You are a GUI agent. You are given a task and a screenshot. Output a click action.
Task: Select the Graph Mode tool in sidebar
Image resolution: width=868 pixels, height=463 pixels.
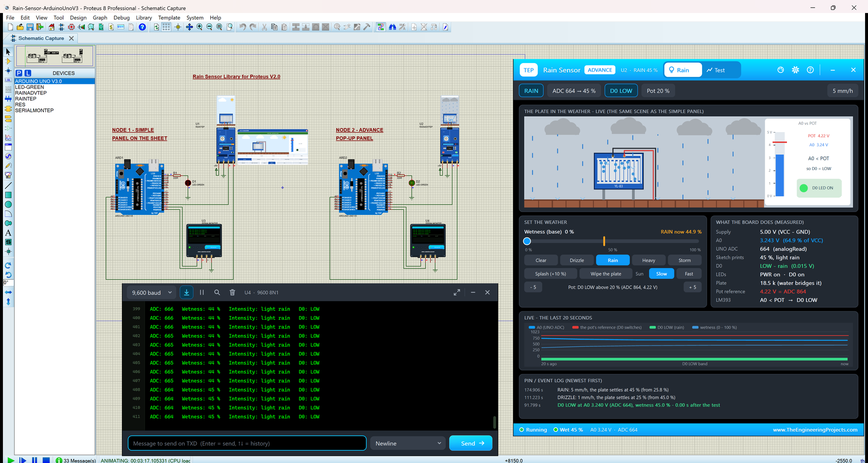pos(8,138)
